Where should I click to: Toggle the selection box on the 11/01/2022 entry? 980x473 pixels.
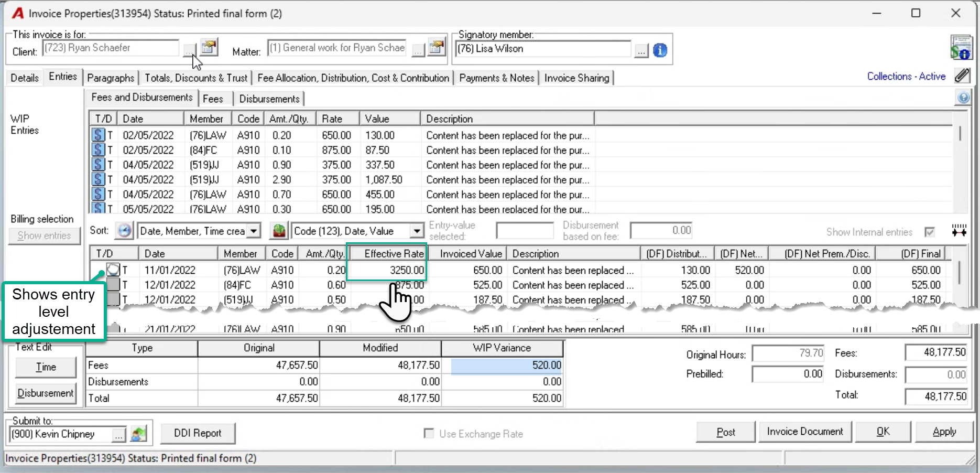(113, 270)
